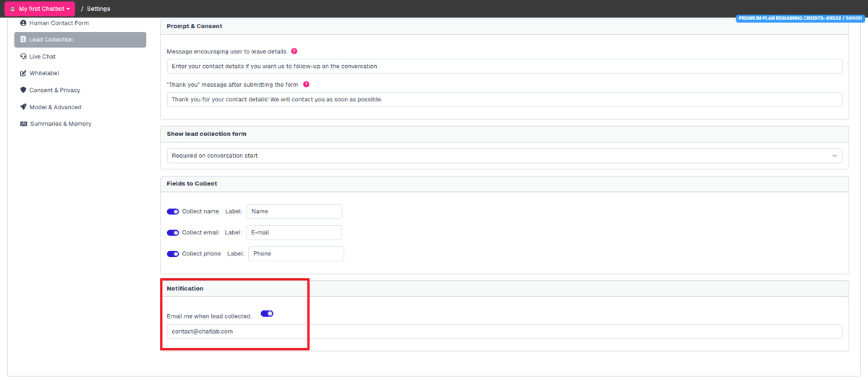The width and height of the screenshot is (868, 380).
Task: Click help icon beside Thank you message label
Action: click(x=306, y=85)
